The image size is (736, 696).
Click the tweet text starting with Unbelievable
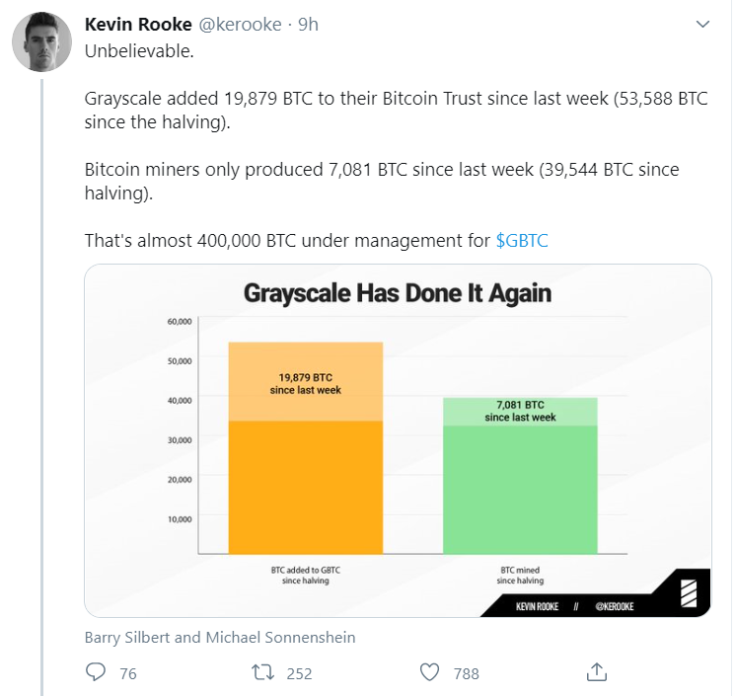(x=139, y=51)
